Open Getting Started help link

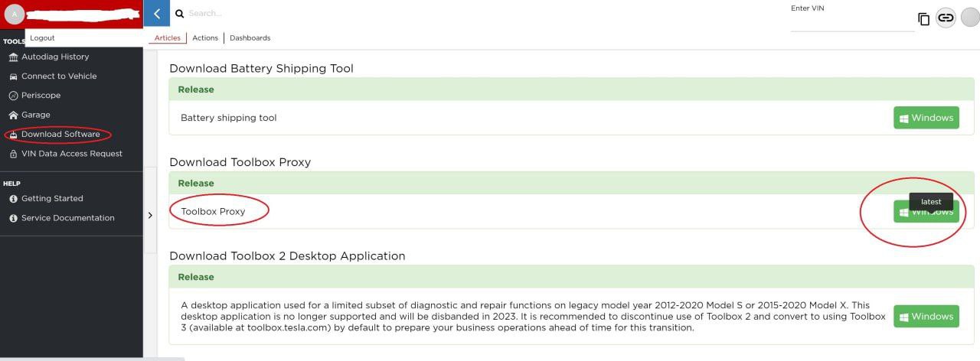[52, 199]
